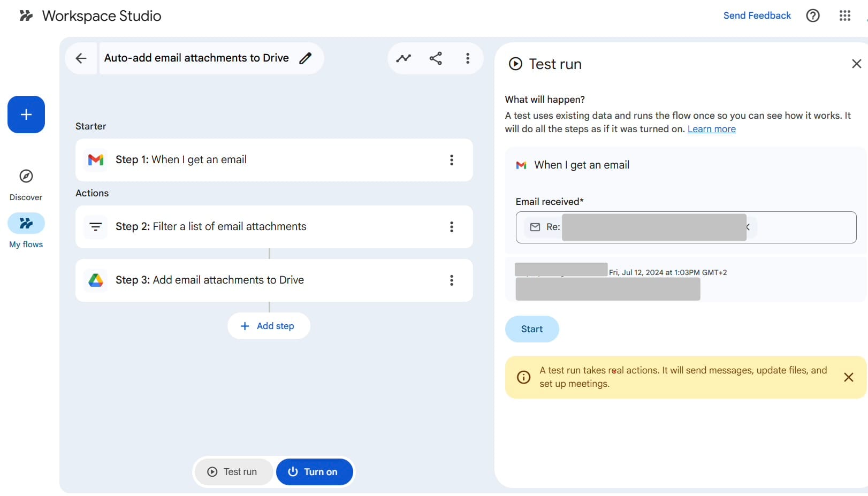Click envelope icon in Email received field
The height and width of the screenshot is (496, 868).
[x=535, y=227]
